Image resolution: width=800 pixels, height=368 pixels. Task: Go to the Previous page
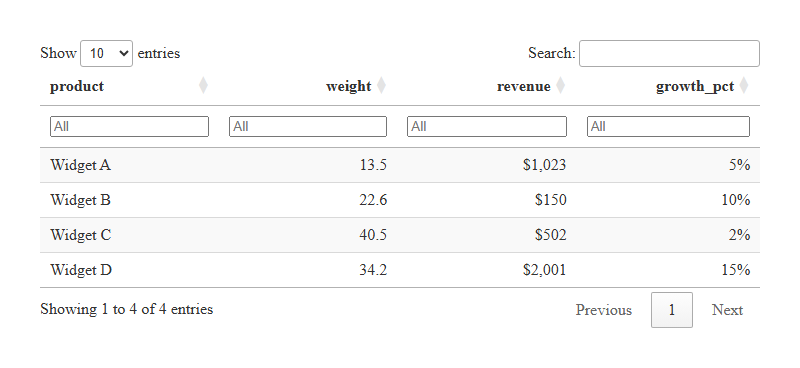pyautogui.click(x=604, y=310)
